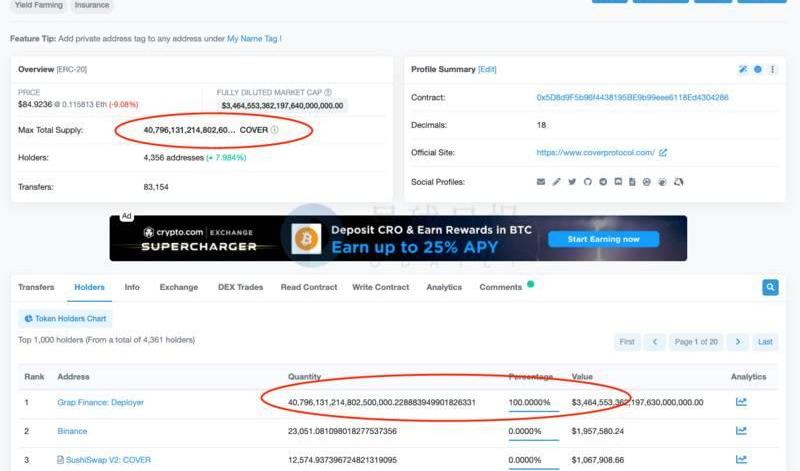Jump to Last page of holders
800x471 pixels.
pos(765,342)
